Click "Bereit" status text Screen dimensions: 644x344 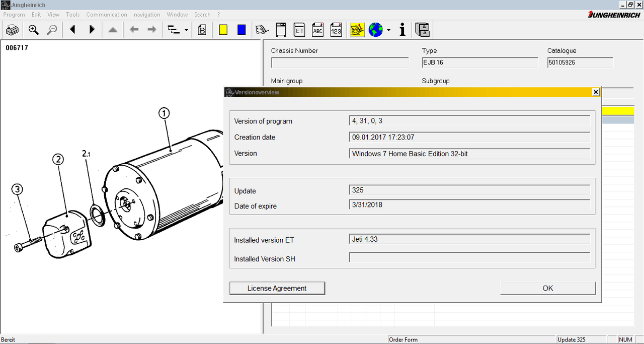(x=8, y=339)
